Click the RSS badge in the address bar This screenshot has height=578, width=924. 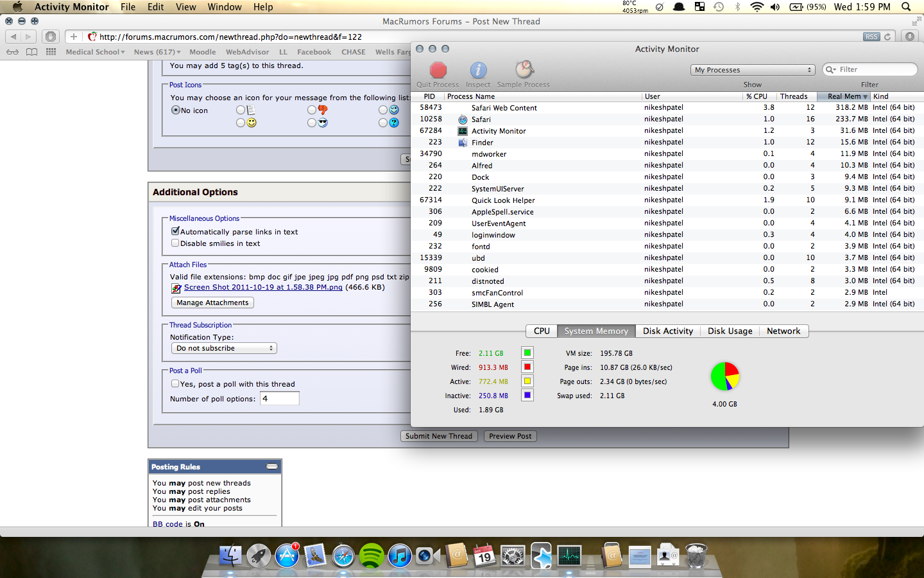tap(871, 37)
